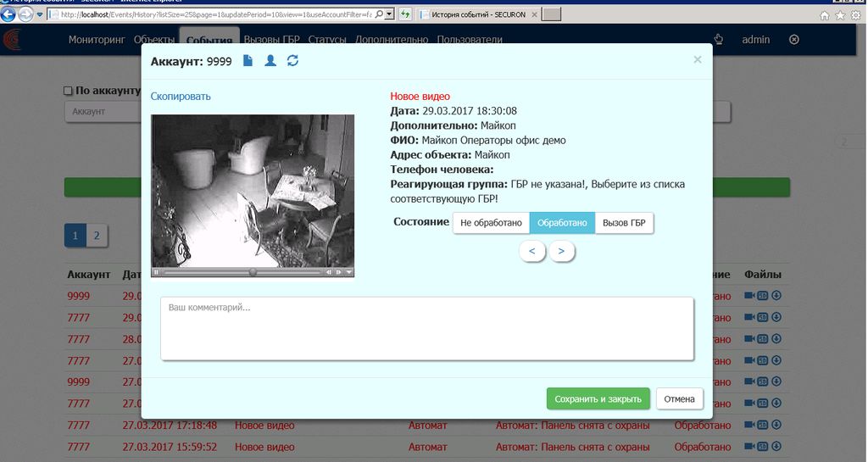868x462 pixels.
Task: Click download icon in first 9999 row
Action: (x=776, y=296)
